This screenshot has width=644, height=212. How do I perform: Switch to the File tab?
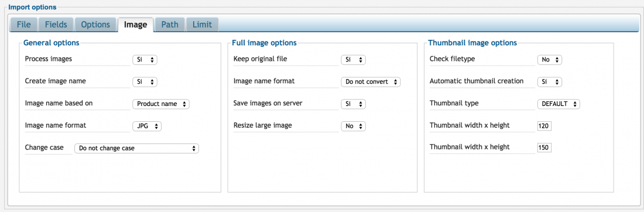[23, 25]
